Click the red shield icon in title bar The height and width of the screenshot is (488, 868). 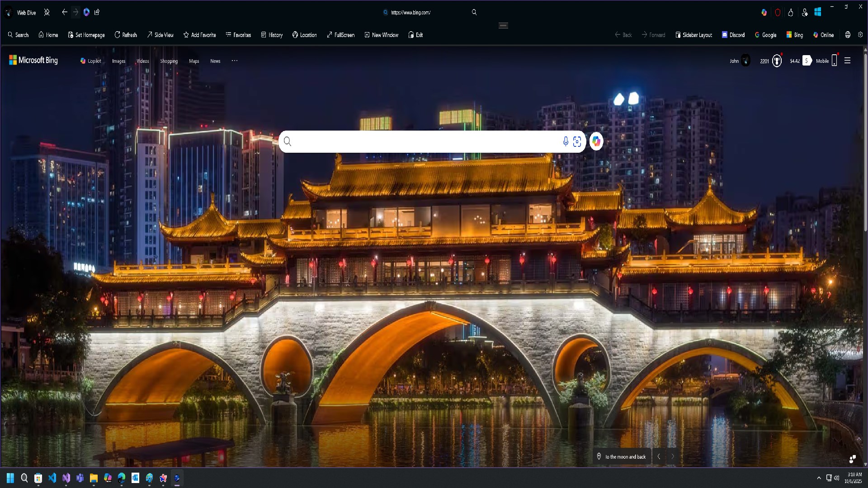point(778,13)
